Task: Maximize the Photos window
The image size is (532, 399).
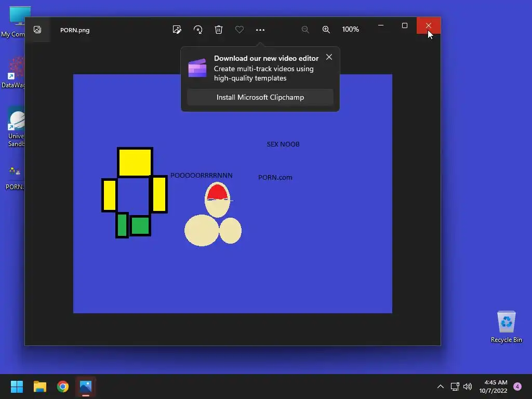Action: pos(404,25)
